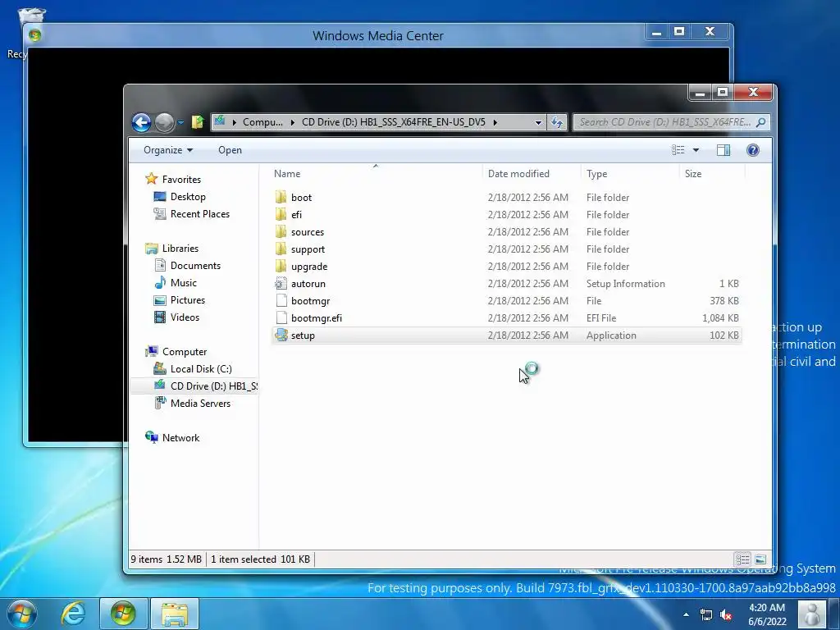This screenshot has height=630, width=840.
Task: Open the Windows Start orb
Action: [x=22, y=613]
